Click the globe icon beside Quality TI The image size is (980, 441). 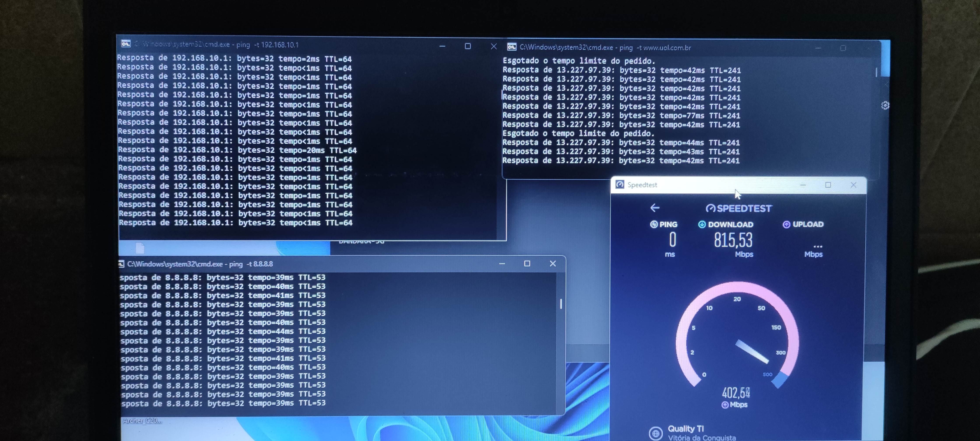pyautogui.click(x=656, y=433)
